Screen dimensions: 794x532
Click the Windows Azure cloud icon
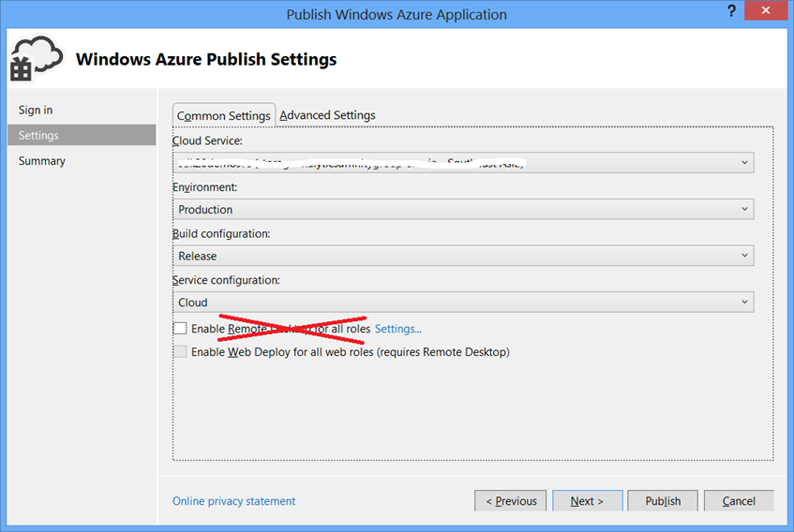click(x=36, y=59)
